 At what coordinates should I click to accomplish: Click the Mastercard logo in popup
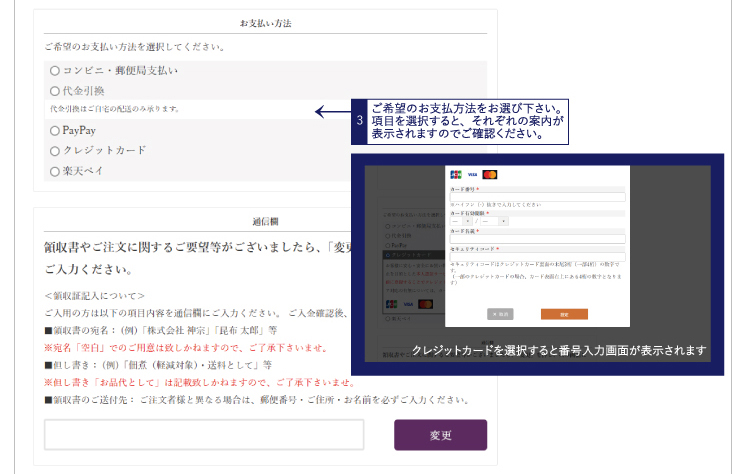point(489,174)
